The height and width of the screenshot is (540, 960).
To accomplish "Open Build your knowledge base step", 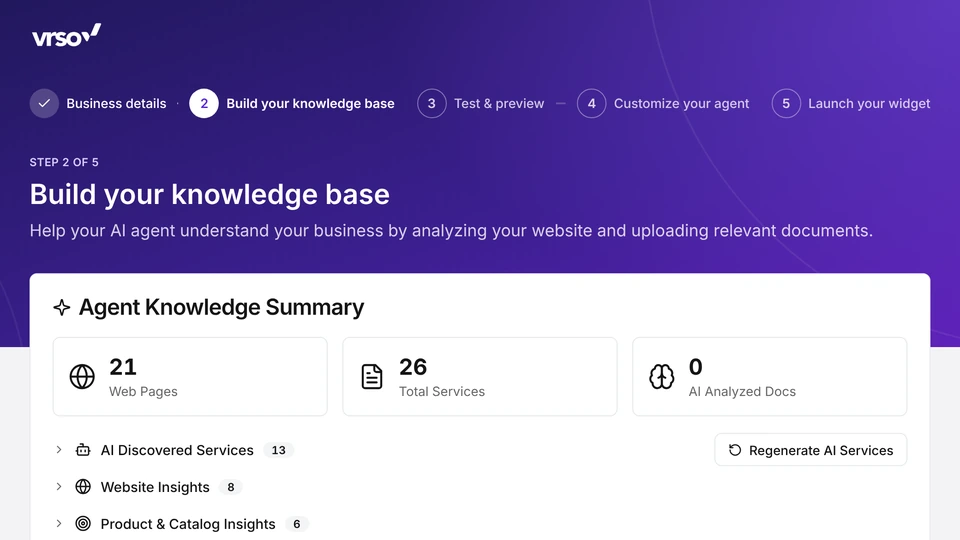I will (x=310, y=103).
